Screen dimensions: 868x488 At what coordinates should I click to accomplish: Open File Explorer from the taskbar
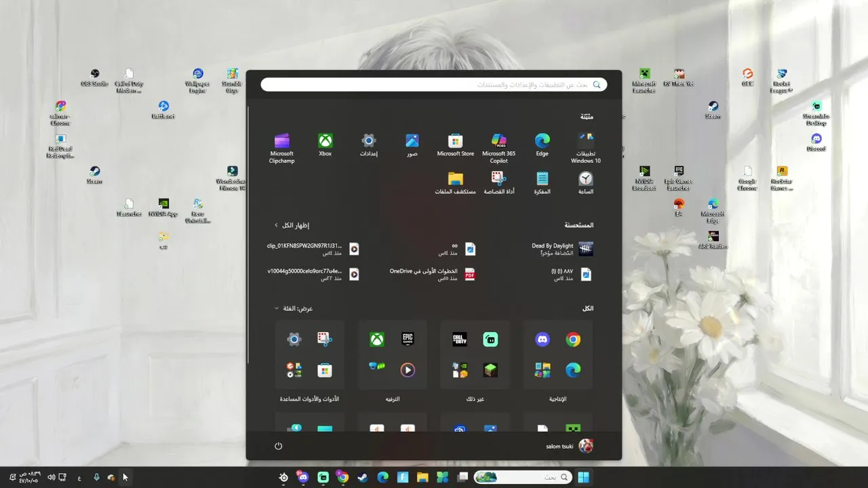(422, 477)
